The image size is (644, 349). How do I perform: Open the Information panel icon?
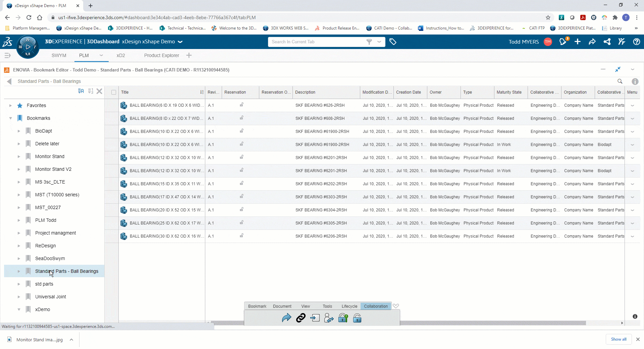(x=635, y=81)
